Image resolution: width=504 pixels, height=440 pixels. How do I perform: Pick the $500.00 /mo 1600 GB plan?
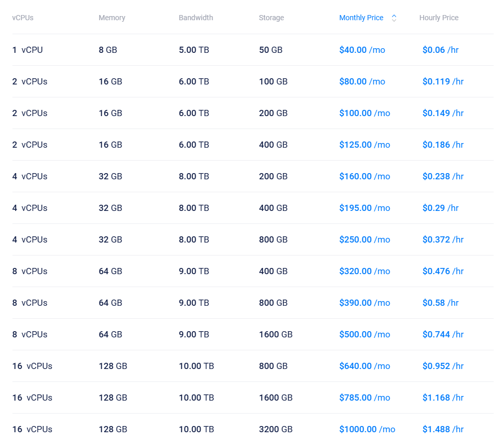pyautogui.click(x=365, y=335)
